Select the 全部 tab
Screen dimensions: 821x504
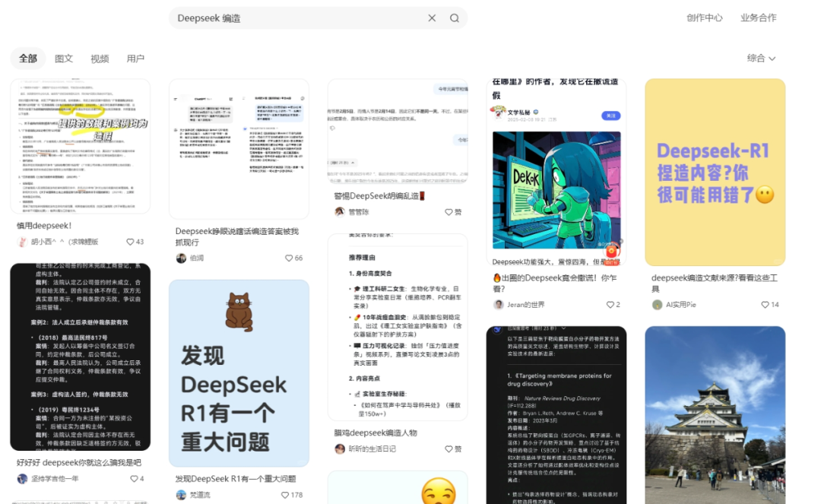point(28,58)
